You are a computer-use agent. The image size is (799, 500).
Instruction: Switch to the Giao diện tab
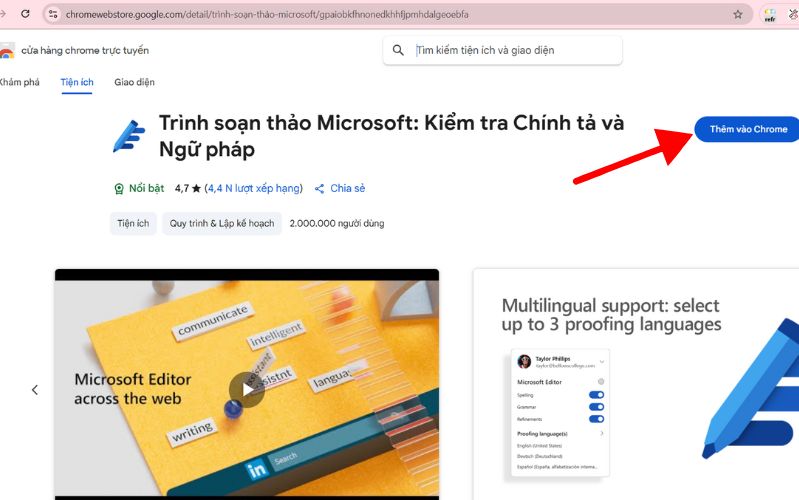[x=135, y=82]
